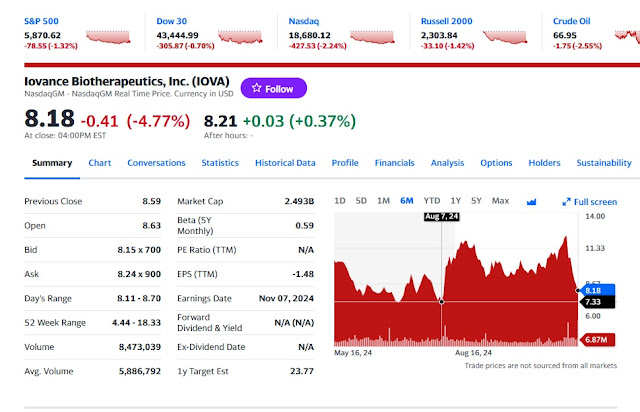Click the Dow 30 sparkline chart
Screen dimensions: 640x412
point(240,37)
